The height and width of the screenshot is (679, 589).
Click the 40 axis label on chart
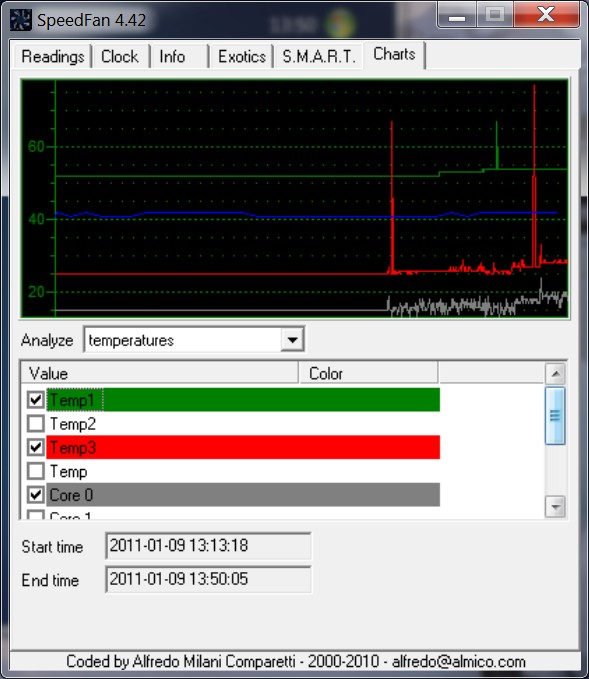(36, 219)
